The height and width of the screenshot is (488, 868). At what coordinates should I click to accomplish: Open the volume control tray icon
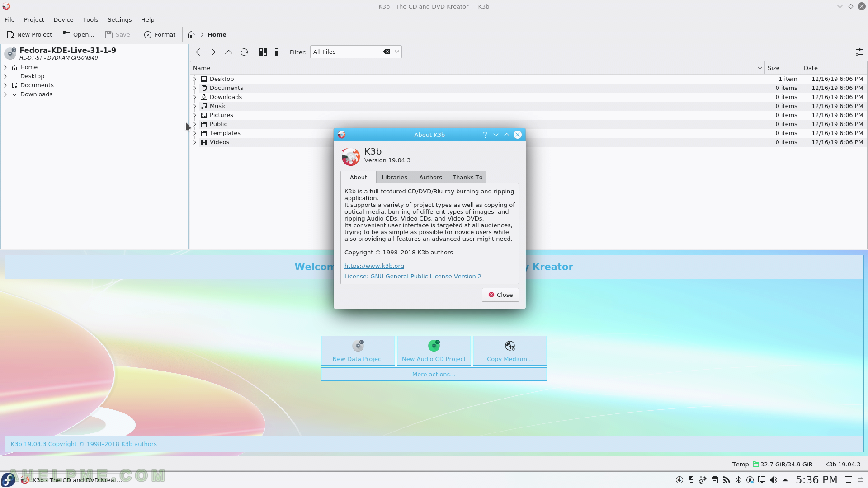coord(774,480)
